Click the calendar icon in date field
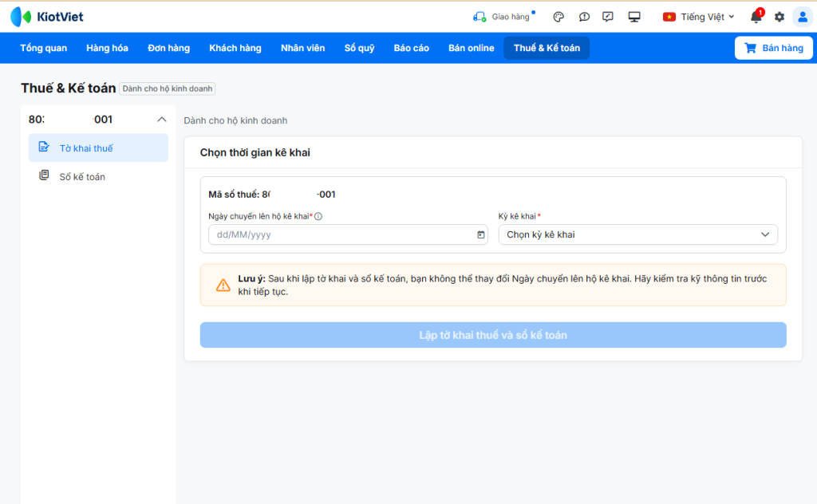817x504 pixels. [x=480, y=234]
